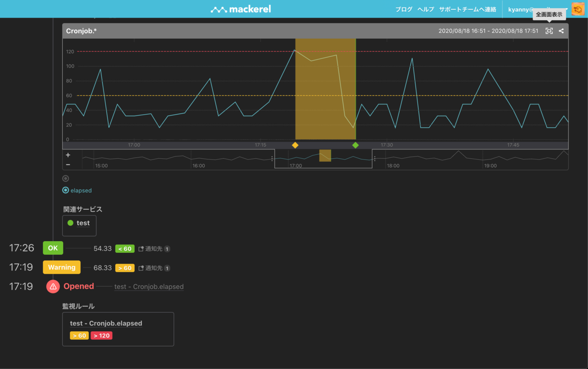Viewport: 588px width, 369px height.
Task: Open the test service box
Action: pyautogui.click(x=79, y=225)
